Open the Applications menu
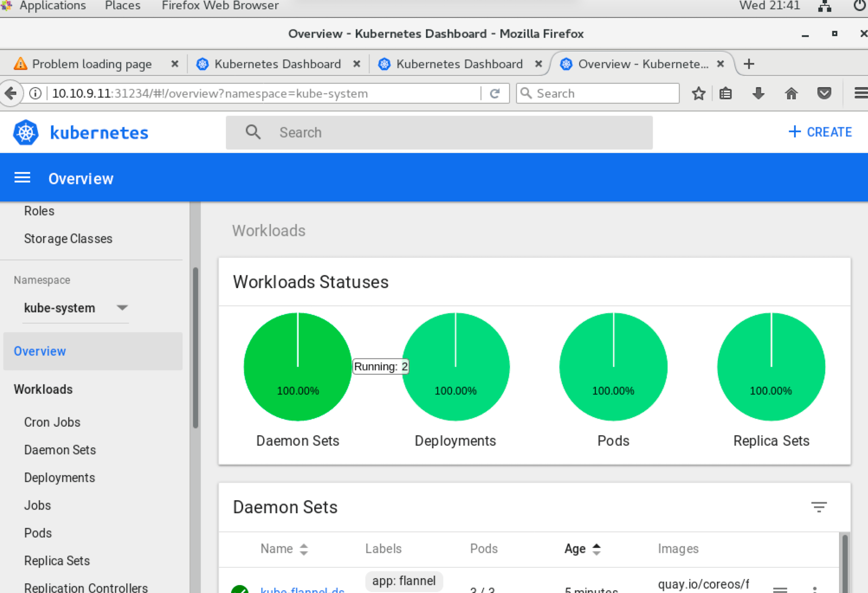The width and height of the screenshot is (868, 593). click(52, 6)
